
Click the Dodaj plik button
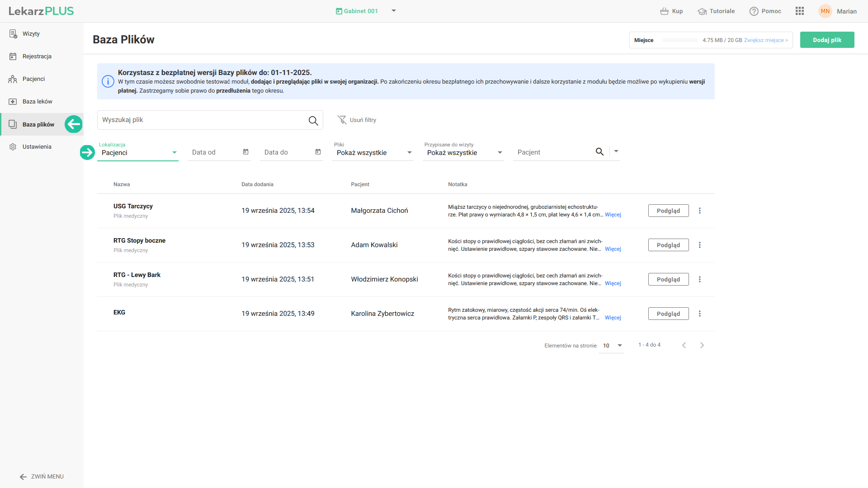click(826, 40)
